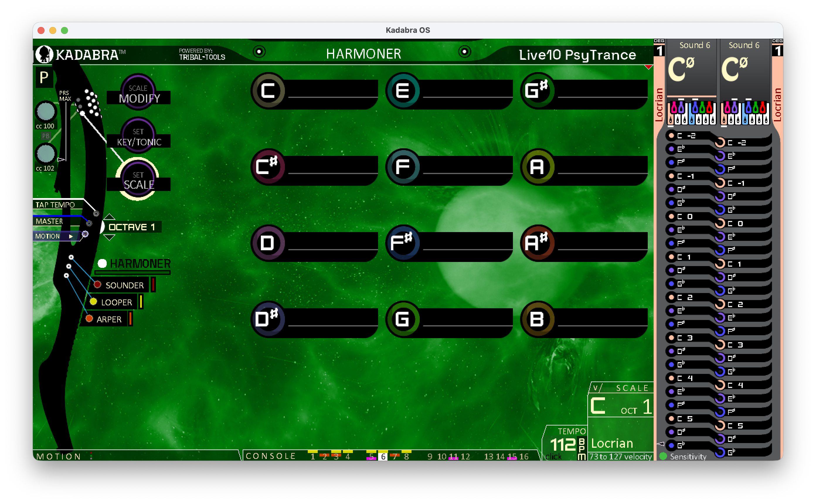Toggle the ARPER orange dot
816x504 pixels.
coord(89,319)
